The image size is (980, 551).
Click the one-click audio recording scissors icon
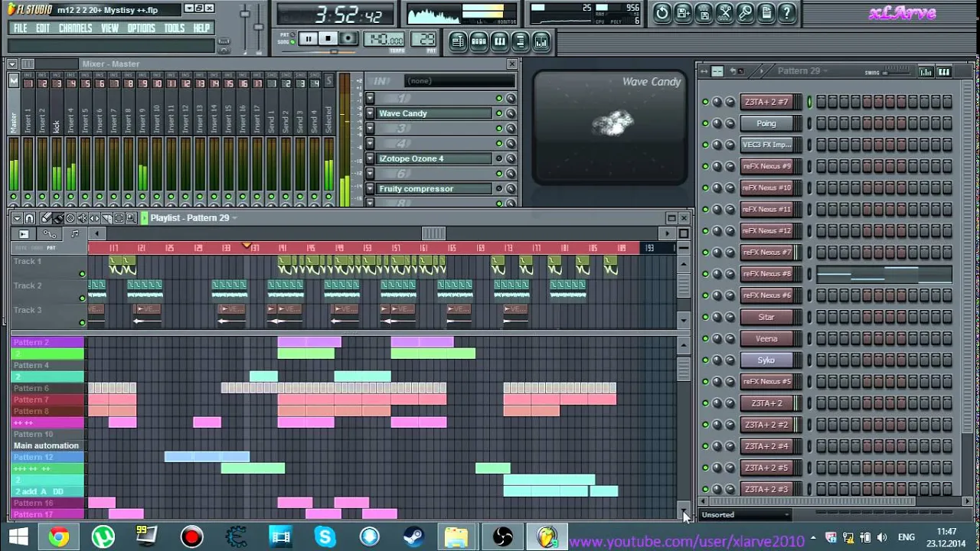click(x=724, y=12)
